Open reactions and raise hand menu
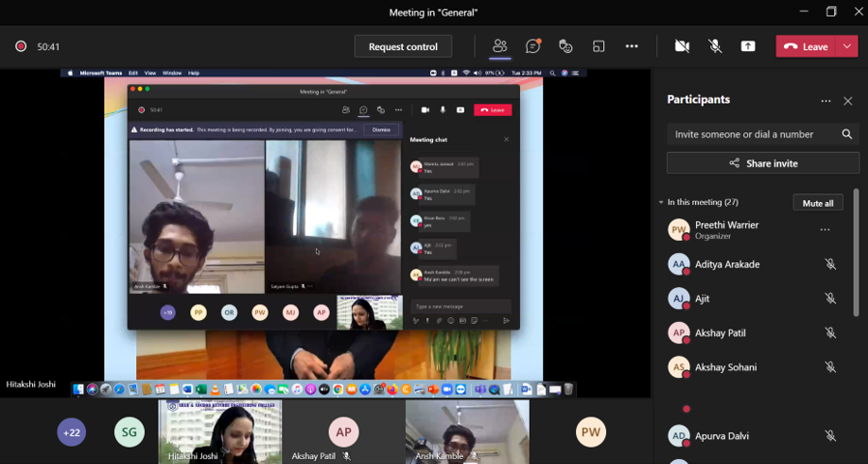Image resolution: width=868 pixels, height=464 pixels. 565,46
